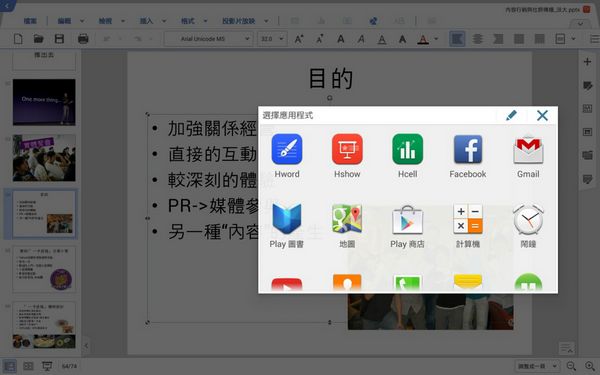
Task: Collapse the slide thumbnail panel arrow
Action: pyautogui.click(x=86, y=346)
